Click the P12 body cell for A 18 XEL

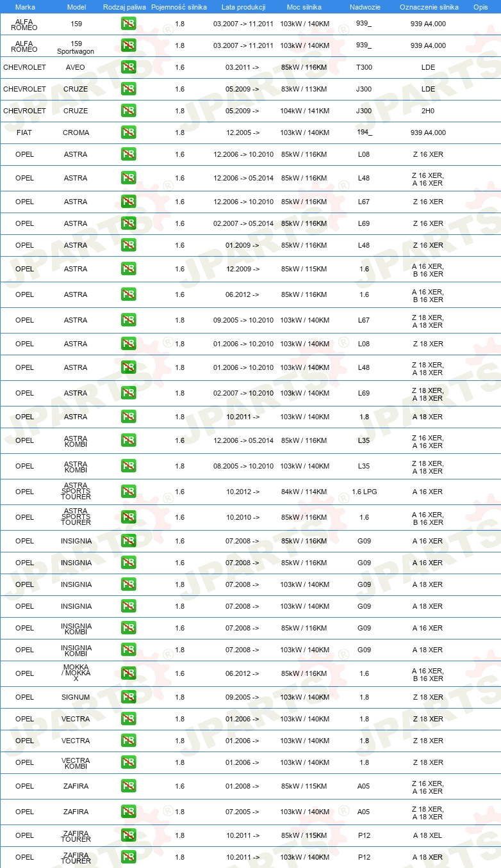point(364,835)
